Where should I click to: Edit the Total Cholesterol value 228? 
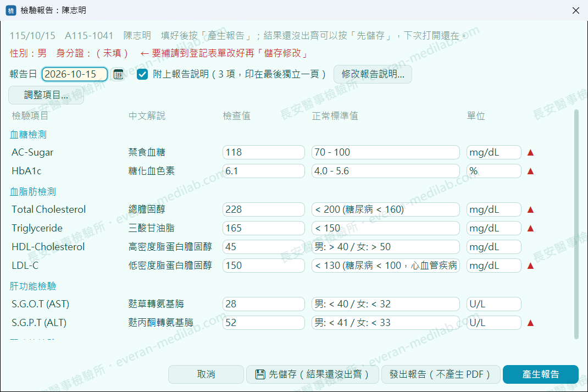tap(264, 209)
